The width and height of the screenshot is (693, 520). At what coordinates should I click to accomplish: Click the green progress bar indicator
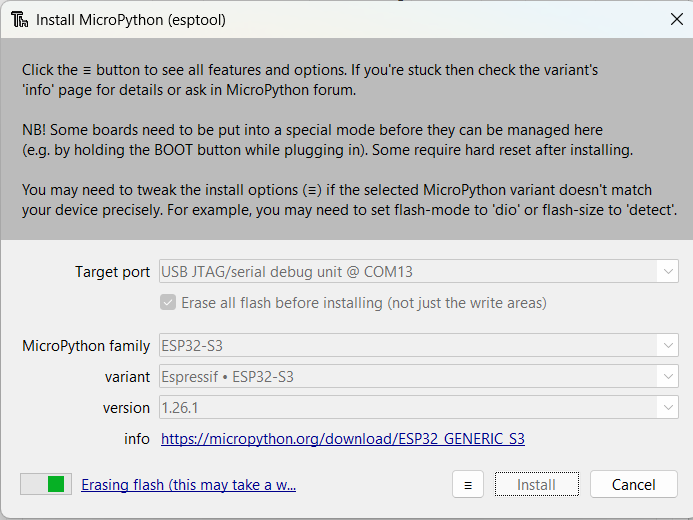point(56,485)
